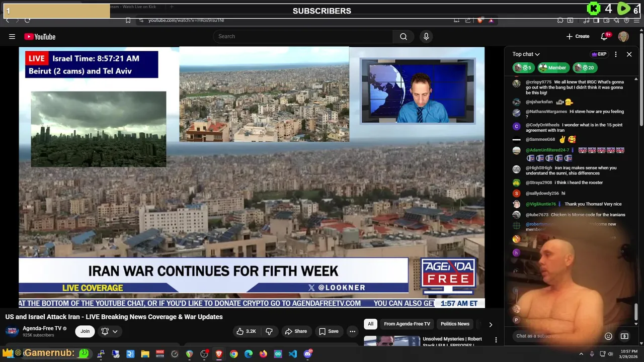Open the Unsolved Mysteries video thumbnail
644x362 pixels.
click(392, 341)
